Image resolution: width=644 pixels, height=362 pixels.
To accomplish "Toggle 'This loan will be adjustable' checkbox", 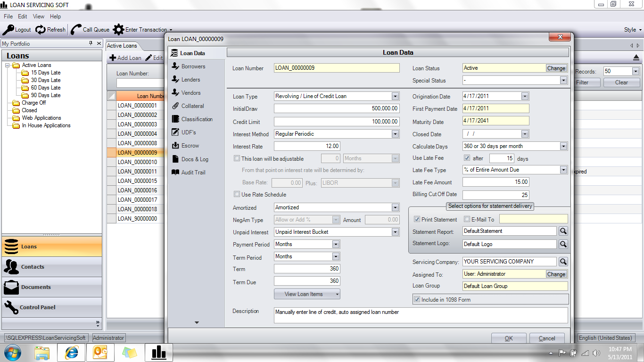I will 237,159.
